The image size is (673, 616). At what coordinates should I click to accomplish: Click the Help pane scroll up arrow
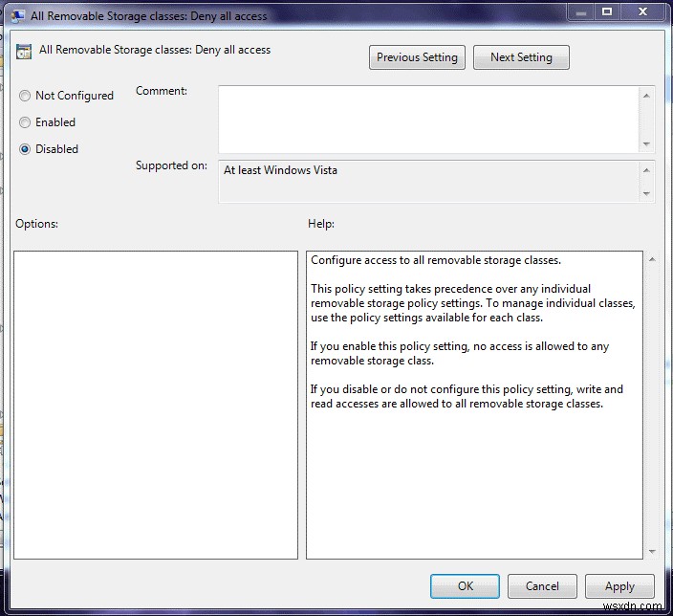652,259
